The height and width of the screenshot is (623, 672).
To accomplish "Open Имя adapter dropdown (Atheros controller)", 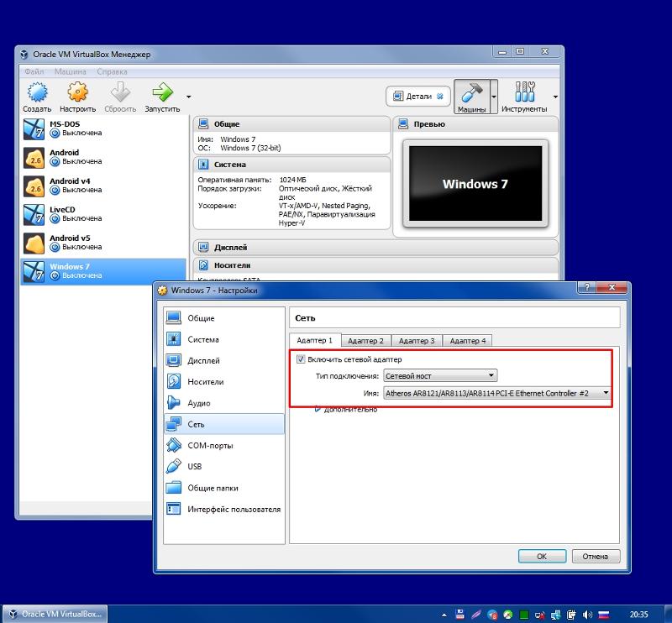I will (496, 393).
